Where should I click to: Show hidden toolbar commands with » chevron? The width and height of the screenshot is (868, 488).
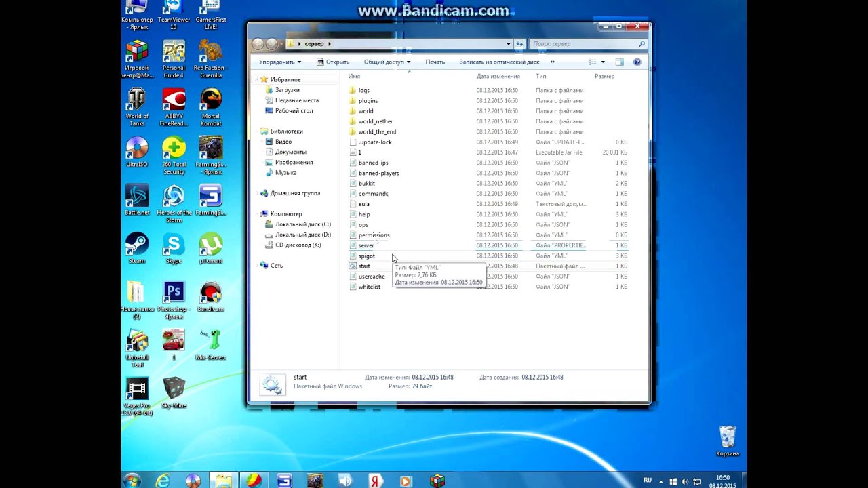coord(552,62)
